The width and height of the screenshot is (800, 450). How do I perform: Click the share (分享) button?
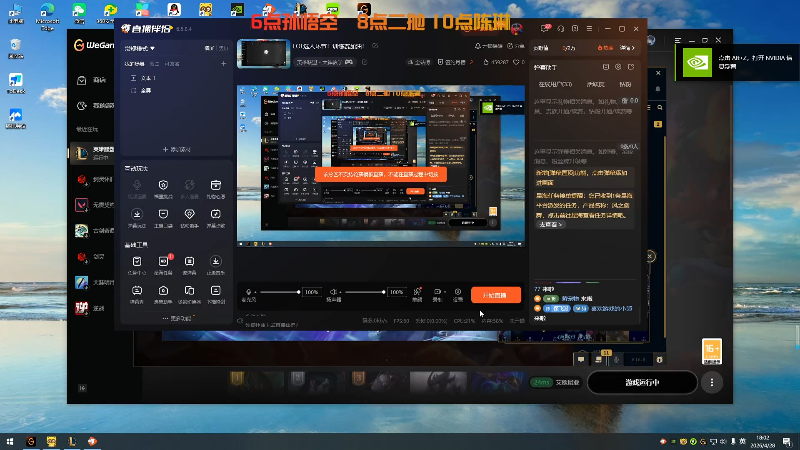click(x=516, y=46)
